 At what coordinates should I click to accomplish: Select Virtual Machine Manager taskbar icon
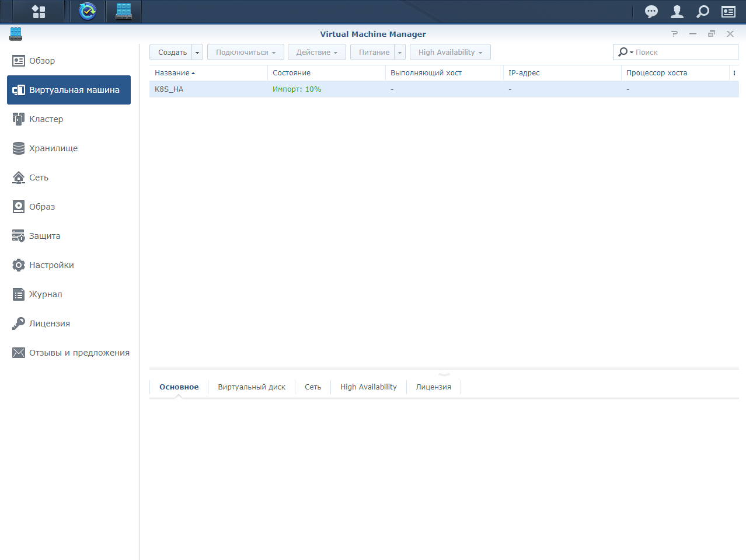click(x=124, y=11)
